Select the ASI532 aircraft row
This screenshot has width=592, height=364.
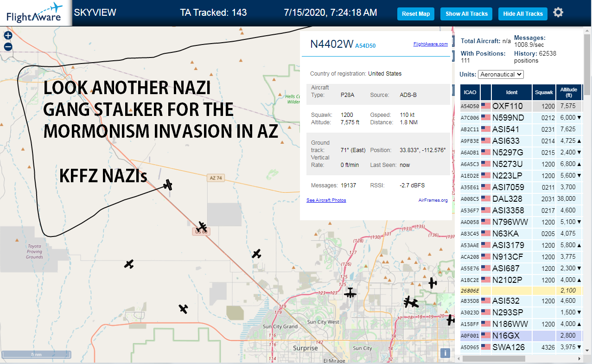tap(521, 301)
